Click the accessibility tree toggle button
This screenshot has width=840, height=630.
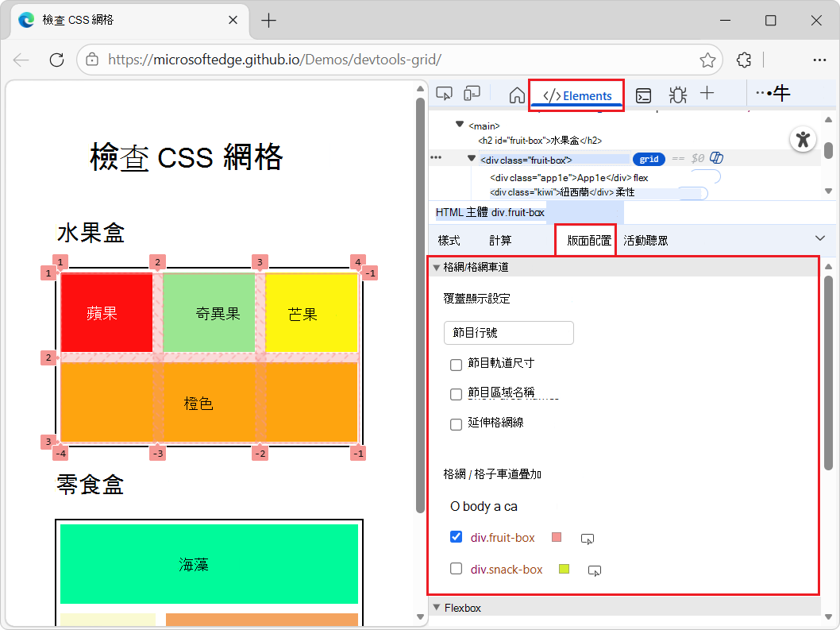point(803,139)
